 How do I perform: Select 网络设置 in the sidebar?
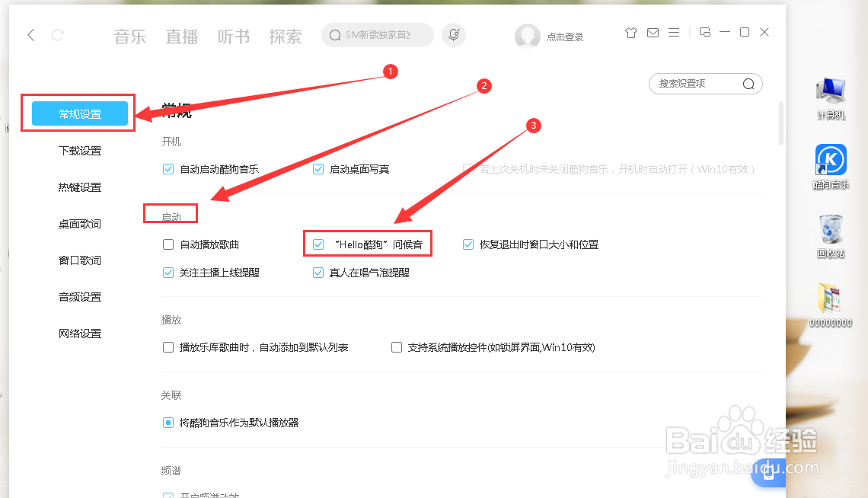pyautogui.click(x=80, y=333)
